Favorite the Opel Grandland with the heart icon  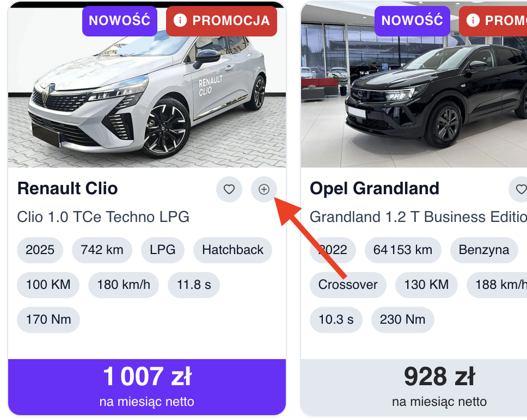(520, 189)
